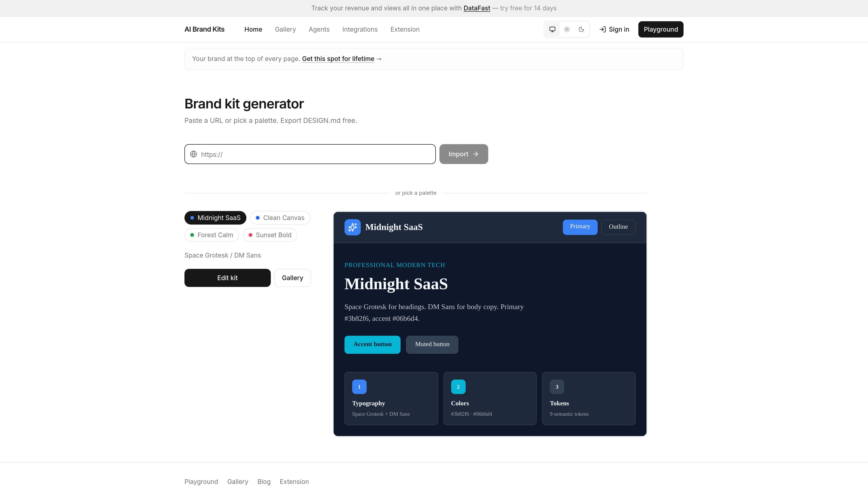
Task: Follow the DataFast banner link
Action: (x=477, y=8)
